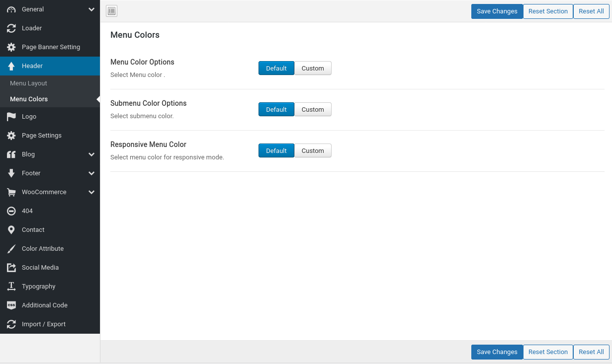612x364 pixels.
Task: Click the Menu Colors page heading
Action: pyautogui.click(x=135, y=35)
